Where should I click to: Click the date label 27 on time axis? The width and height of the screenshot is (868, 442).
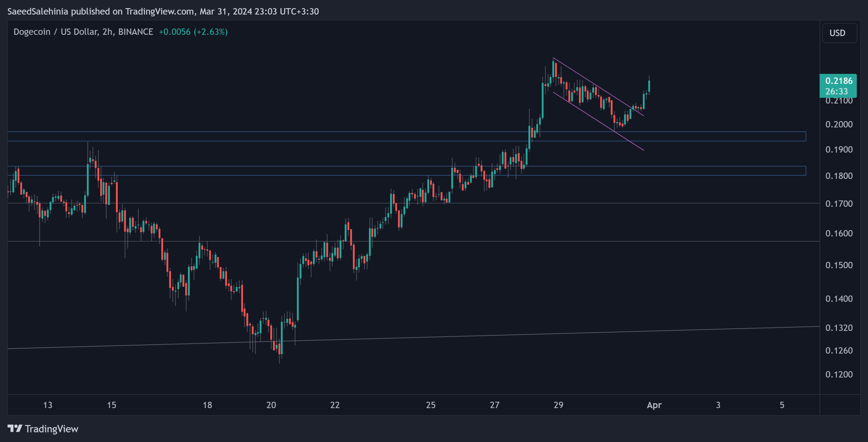[x=494, y=405]
